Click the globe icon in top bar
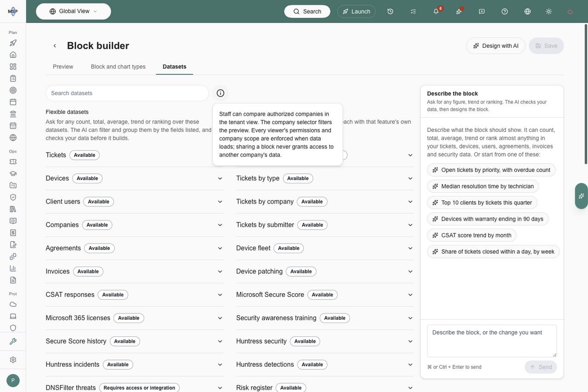This screenshot has height=392, width=588. (x=527, y=11)
